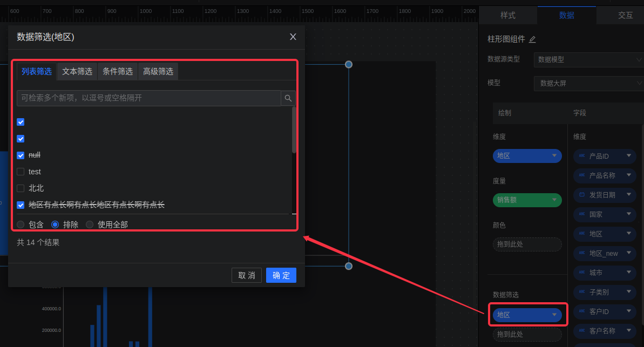Click the ABC type icon of 产品ID field
This screenshot has width=644, height=347.
tap(582, 156)
